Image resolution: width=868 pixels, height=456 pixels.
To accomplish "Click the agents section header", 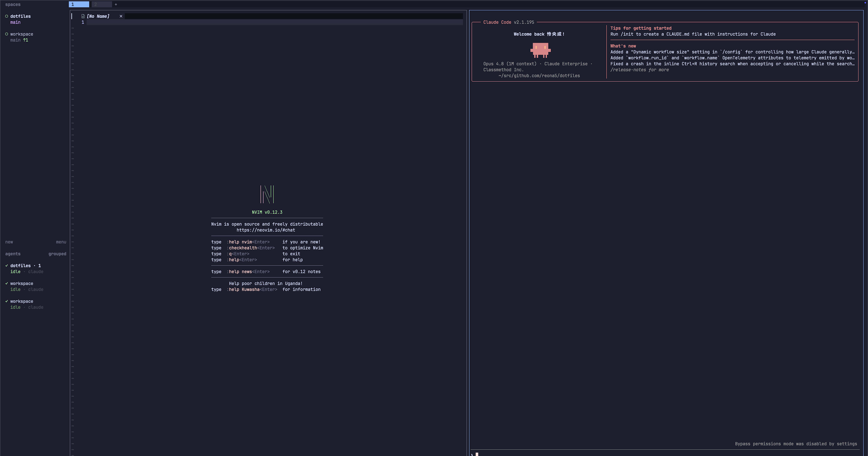I will coord(13,254).
